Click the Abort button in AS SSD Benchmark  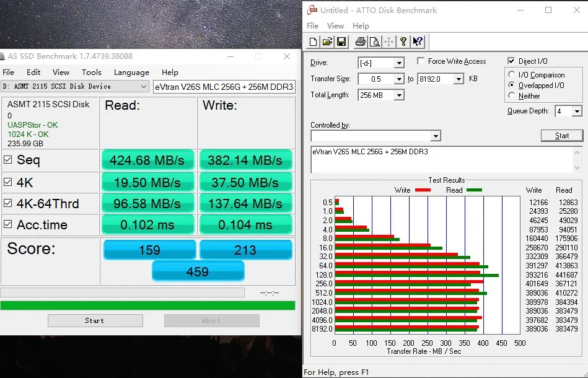coord(211,320)
